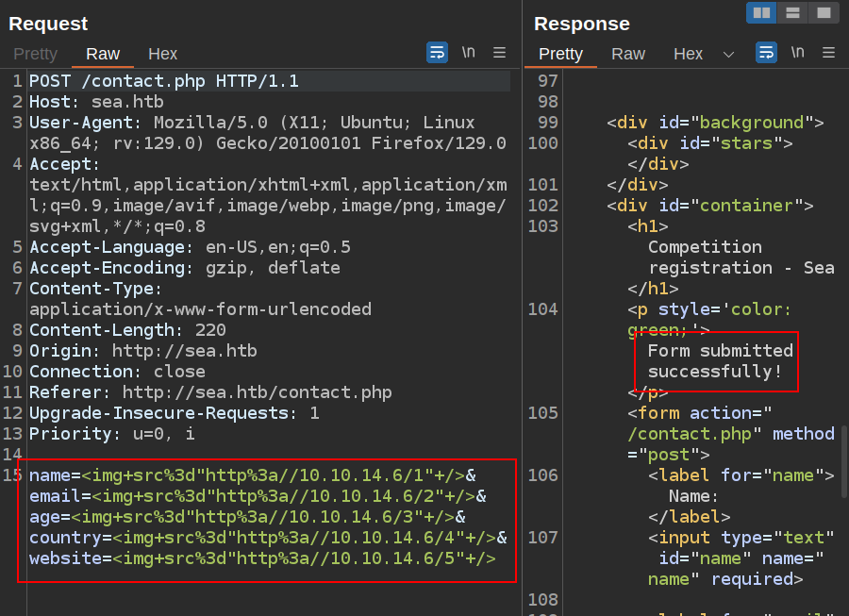This screenshot has width=849, height=616.
Task: Show non-printable characters in Request
Action: [x=469, y=53]
